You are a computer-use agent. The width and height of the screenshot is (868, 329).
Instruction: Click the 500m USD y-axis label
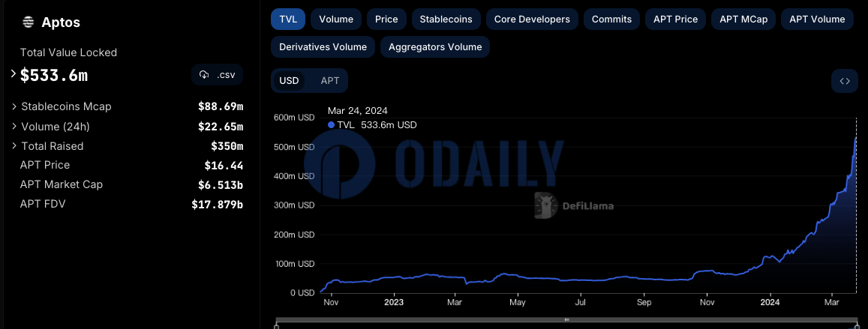(295, 147)
